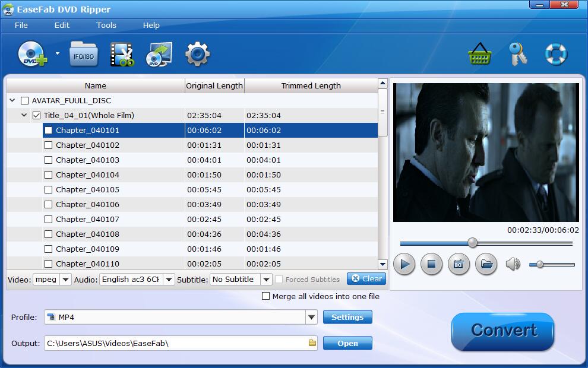Click the Convert button
Viewport: 588px width, 368px height.
click(x=502, y=331)
